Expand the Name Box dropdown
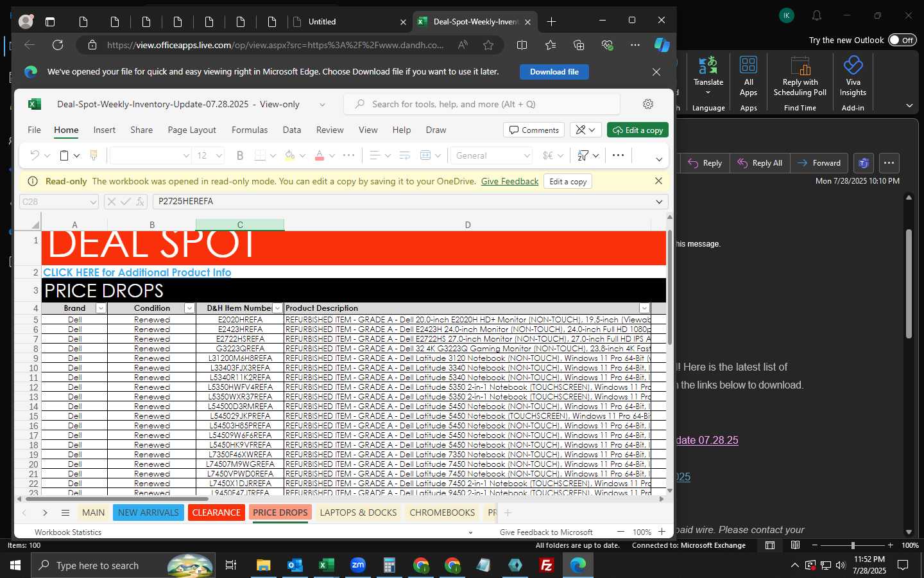 (x=93, y=202)
